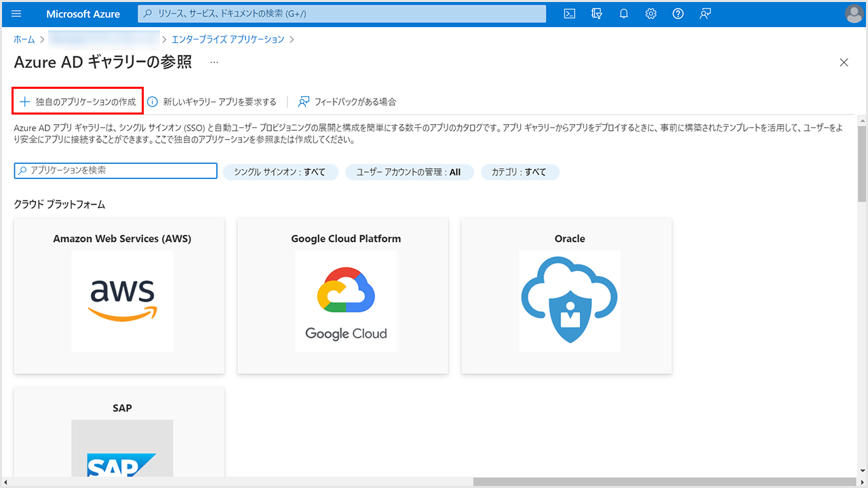This screenshot has height=488, width=868.
Task: Click the horizontal scrollbar at the bottom
Action: click(665, 482)
